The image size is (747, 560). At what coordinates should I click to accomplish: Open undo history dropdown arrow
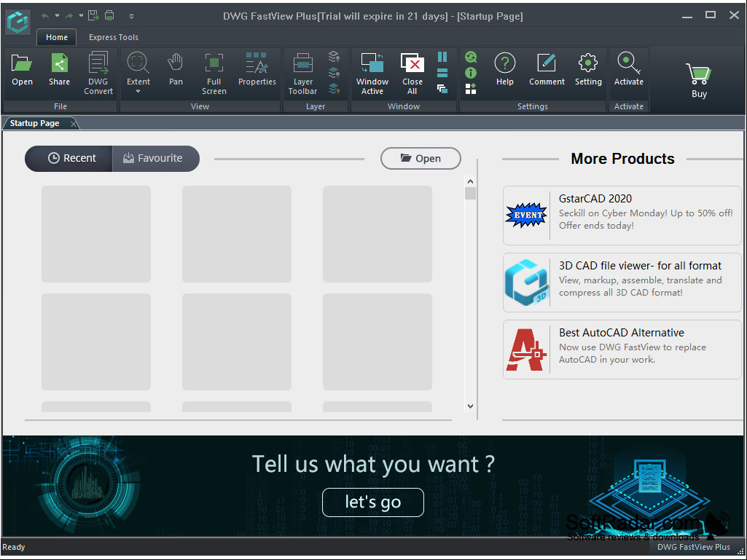[x=57, y=16]
